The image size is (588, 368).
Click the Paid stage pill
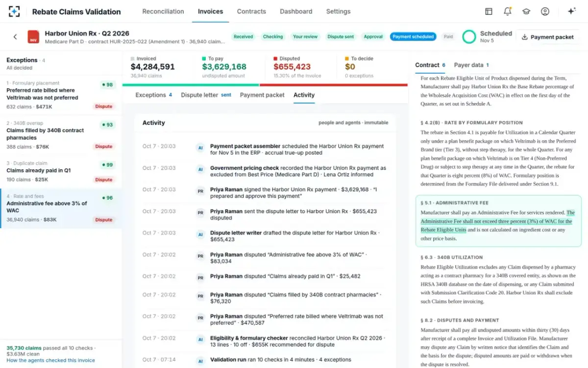pos(448,37)
